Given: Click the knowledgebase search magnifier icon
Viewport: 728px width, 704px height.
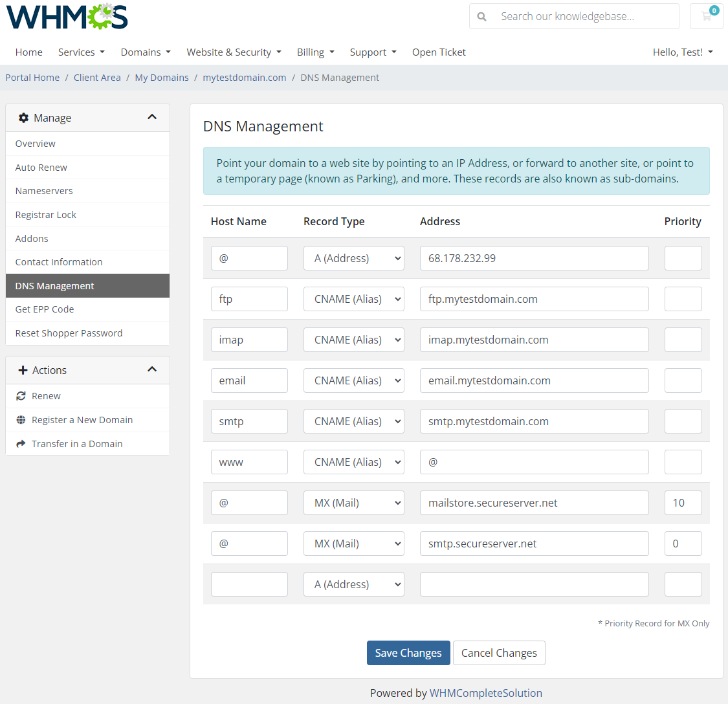Looking at the screenshot, I should (x=482, y=16).
